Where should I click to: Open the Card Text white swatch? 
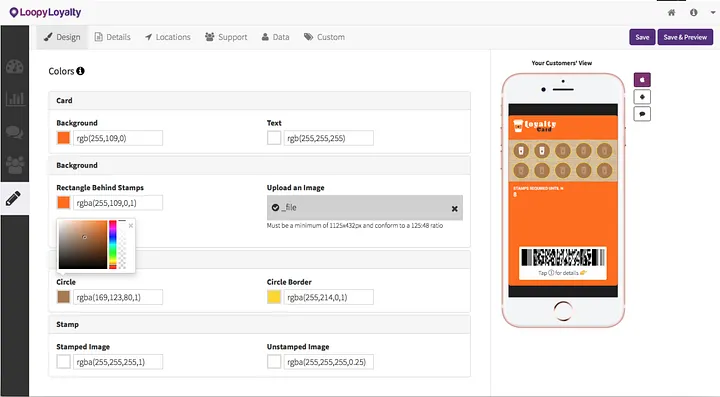coord(274,138)
